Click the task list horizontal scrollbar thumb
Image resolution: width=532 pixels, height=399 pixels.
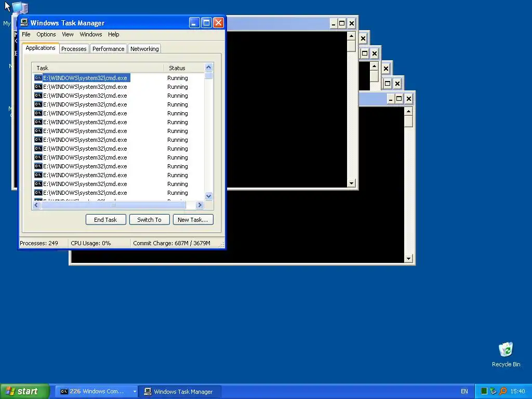[113, 205]
